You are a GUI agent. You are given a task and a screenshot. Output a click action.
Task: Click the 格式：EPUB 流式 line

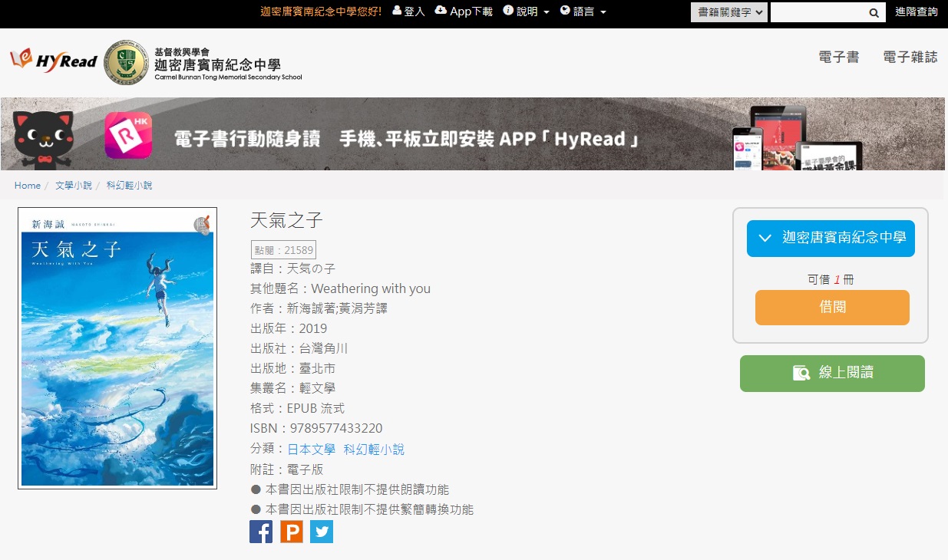298,408
